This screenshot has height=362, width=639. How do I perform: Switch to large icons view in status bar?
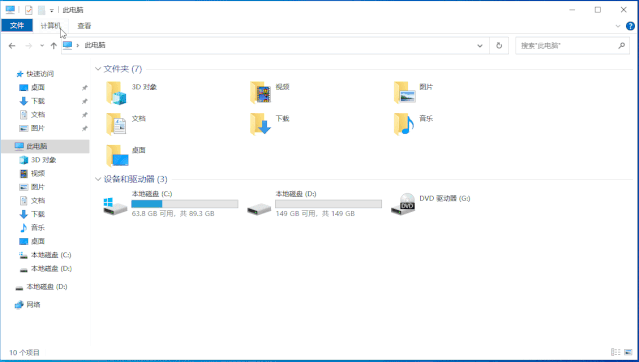pyautogui.click(x=628, y=352)
